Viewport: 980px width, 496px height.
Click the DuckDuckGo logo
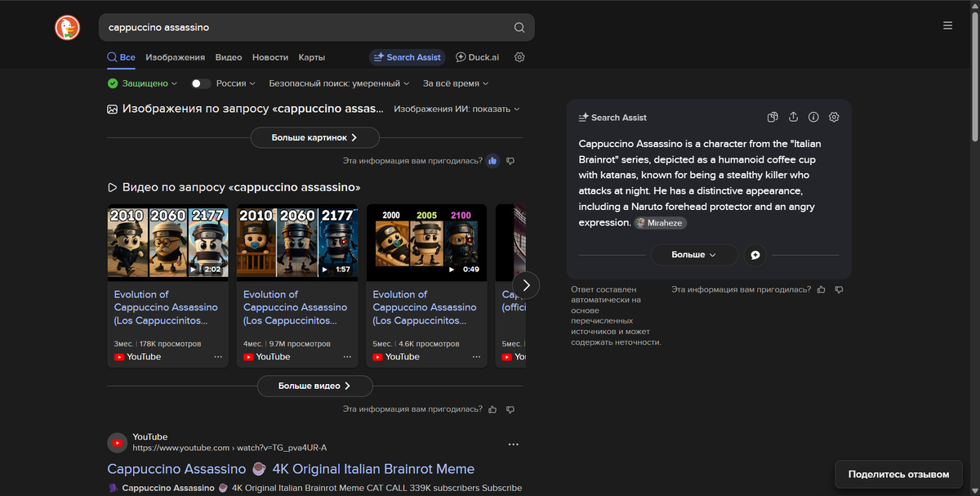[x=67, y=27]
